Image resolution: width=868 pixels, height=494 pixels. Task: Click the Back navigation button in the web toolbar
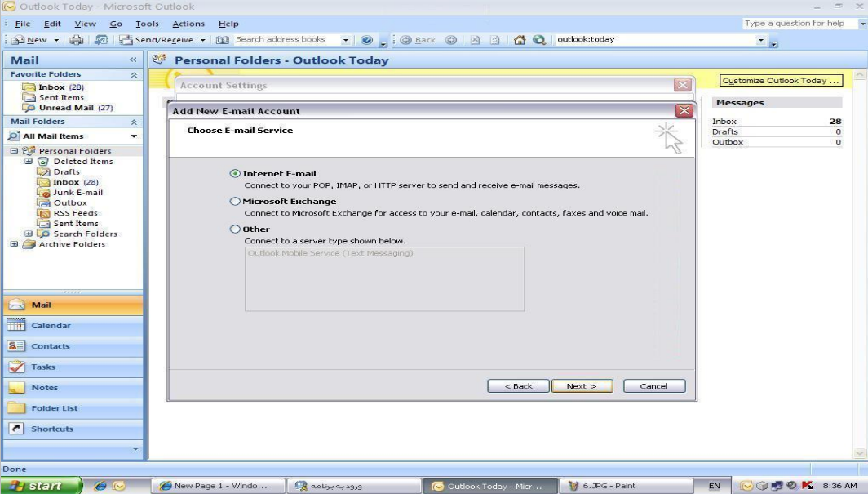[x=418, y=40]
